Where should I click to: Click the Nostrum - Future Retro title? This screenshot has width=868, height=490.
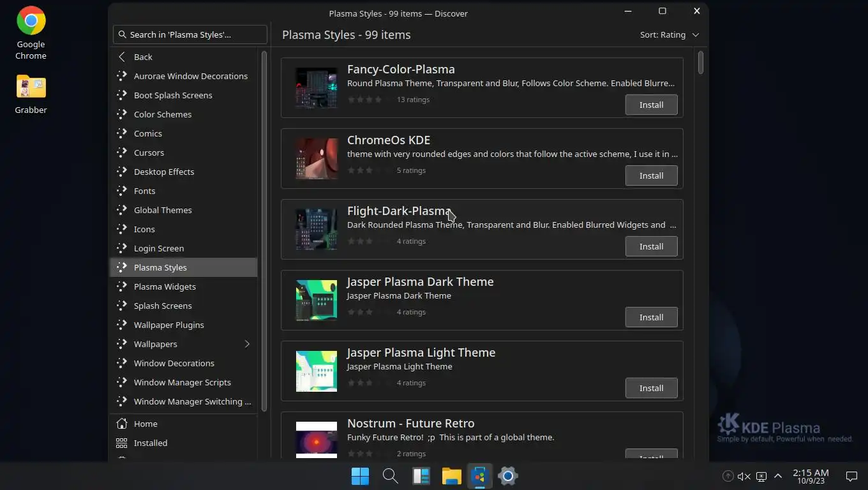(410, 423)
